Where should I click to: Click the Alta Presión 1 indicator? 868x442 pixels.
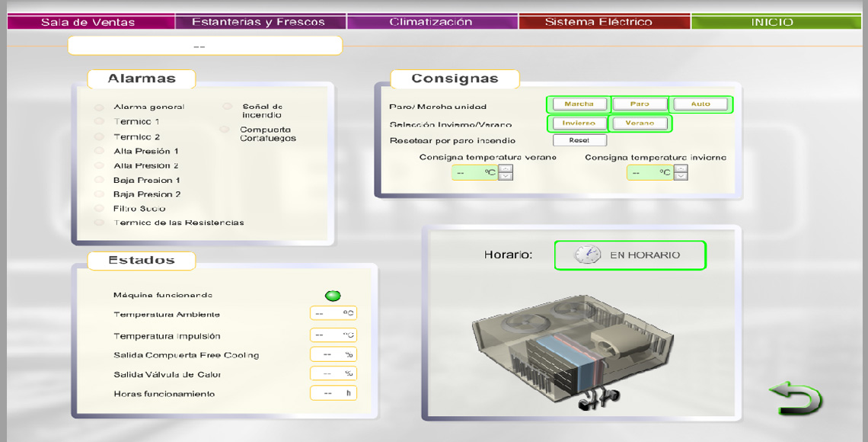click(x=99, y=151)
